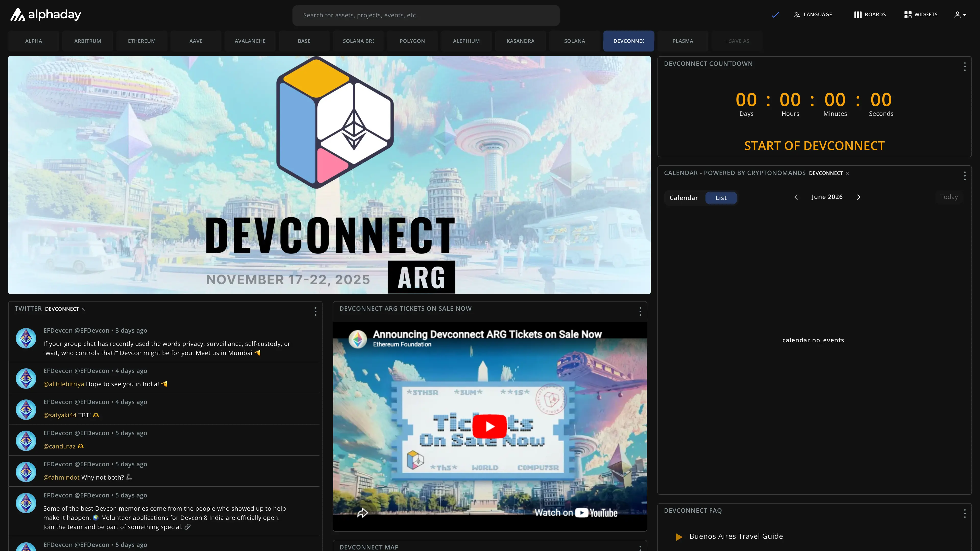Switch to the ETHEREUM board tab
980x551 pixels.
click(x=142, y=41)
